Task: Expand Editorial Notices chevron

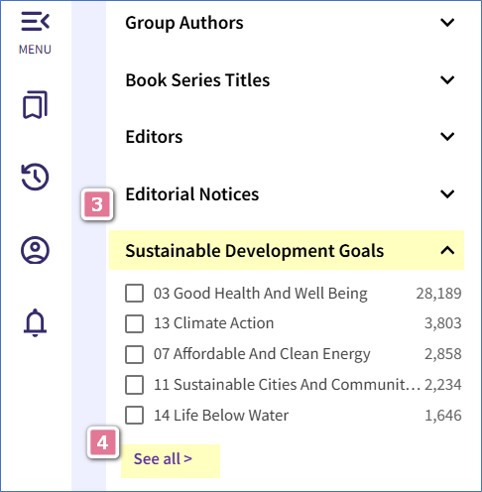Action: (447, 194)
